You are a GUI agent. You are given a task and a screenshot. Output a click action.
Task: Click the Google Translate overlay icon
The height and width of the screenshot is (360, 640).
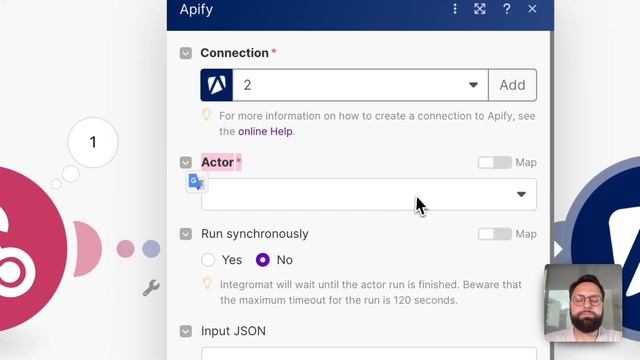coord(196,182)
